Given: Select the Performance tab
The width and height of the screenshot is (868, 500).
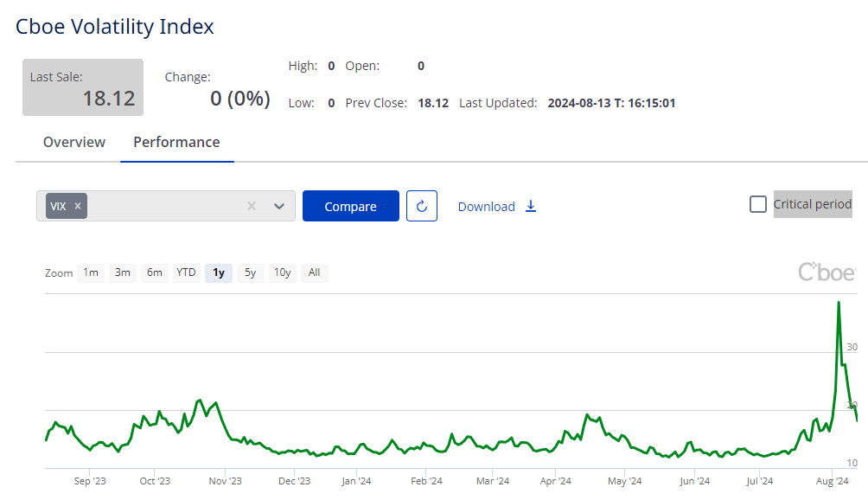Looking at the screenshot, I should point(176,143).
